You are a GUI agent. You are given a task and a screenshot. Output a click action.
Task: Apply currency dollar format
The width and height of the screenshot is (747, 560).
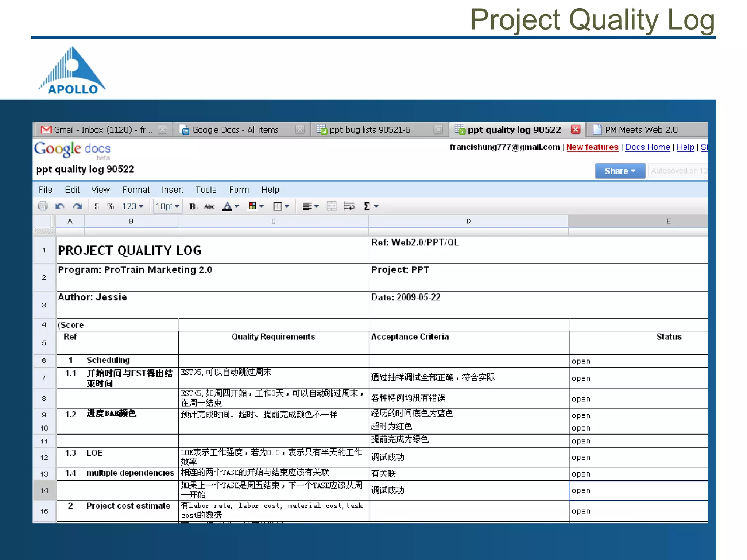(97, 206)
